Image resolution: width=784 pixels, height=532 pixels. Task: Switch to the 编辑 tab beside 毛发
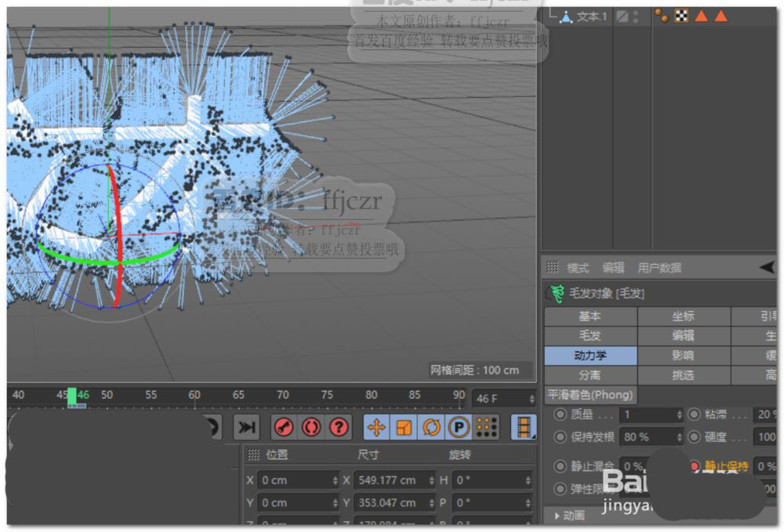coord(684,335)
